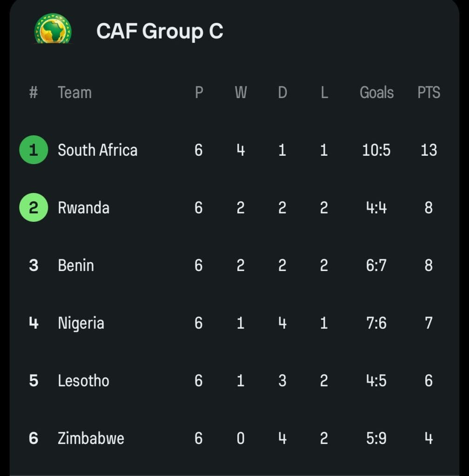Viewport: 469px width, 476px height.
Task: Click the light green position 2 badge
Action: [x=33, y=207]
